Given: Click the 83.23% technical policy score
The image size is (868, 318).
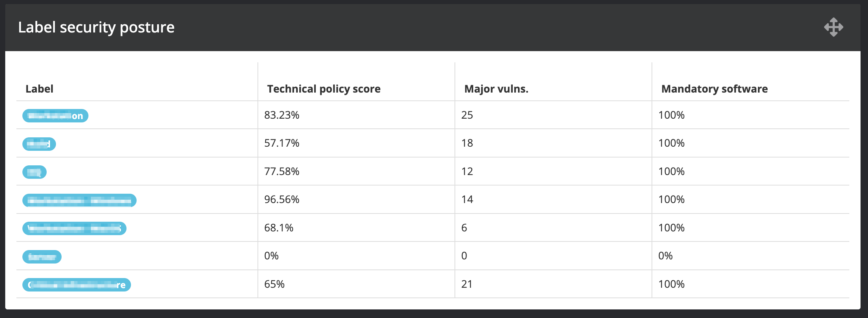Looking at the screenshot, I should tap(282, 115).
